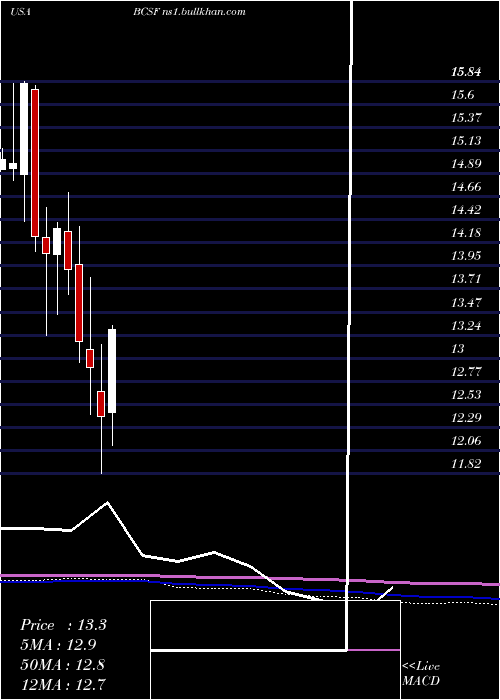Click the 13 price axis label
The width and height of the screenshot is (500, 700).
[x=458, y=349]
